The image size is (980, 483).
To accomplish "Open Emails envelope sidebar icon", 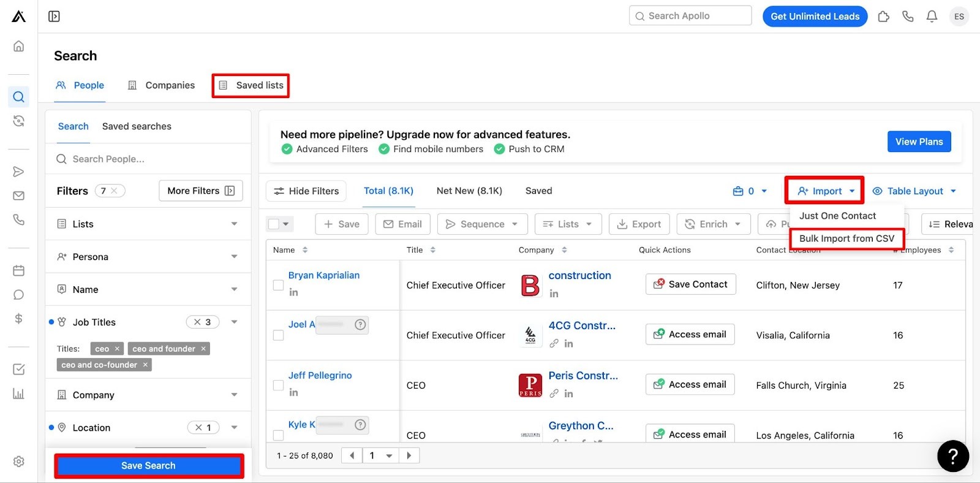I will [19, 196].
